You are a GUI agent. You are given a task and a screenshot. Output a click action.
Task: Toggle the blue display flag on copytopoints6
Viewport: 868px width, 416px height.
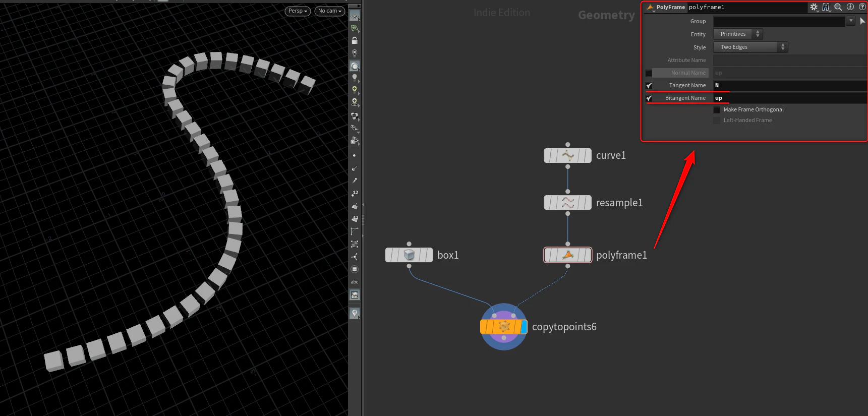point(524,327)
